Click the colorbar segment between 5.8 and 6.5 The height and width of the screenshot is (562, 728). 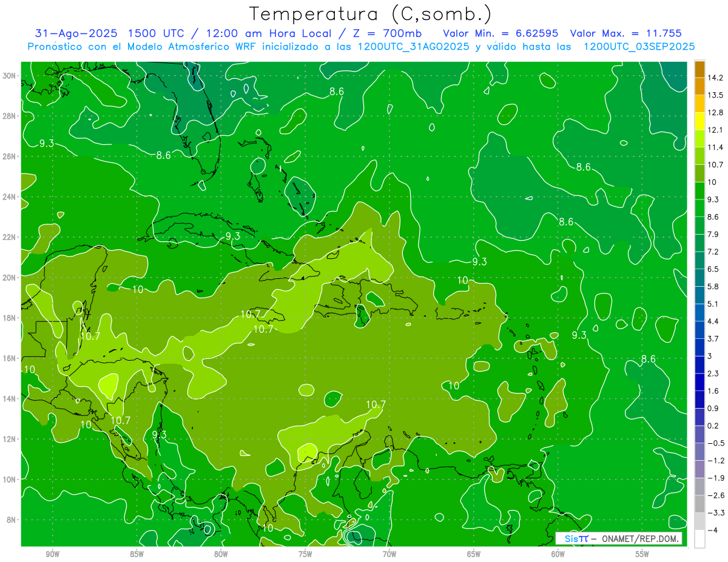click(699, 277)
